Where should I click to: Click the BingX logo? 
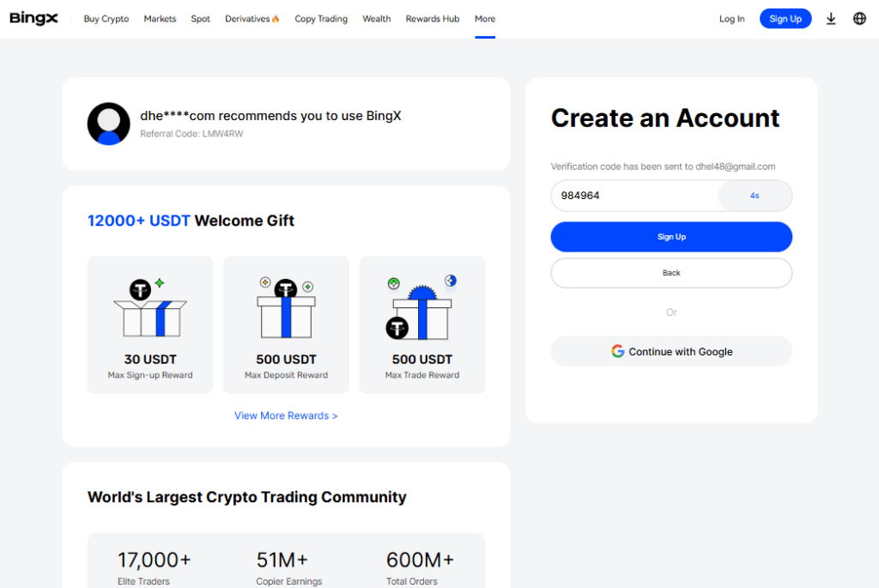33,19
